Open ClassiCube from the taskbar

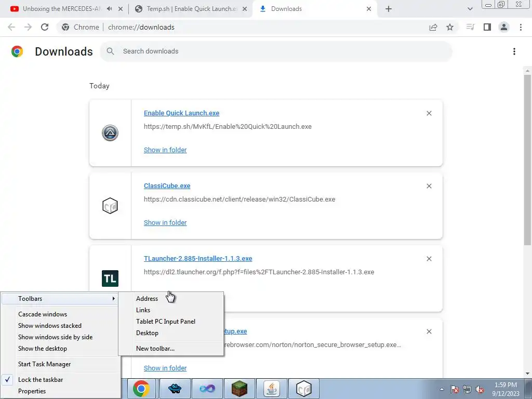(x=303, y=389)
